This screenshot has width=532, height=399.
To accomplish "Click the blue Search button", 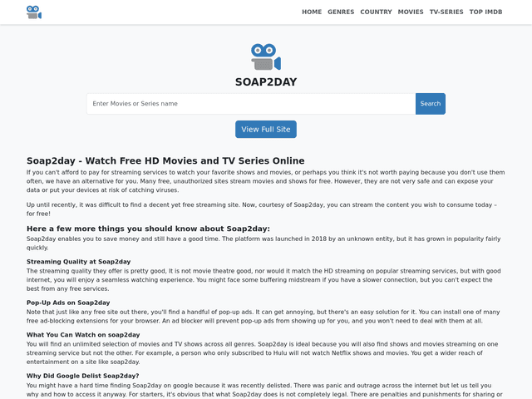I will pyautogui.click(x=431, y=104).
